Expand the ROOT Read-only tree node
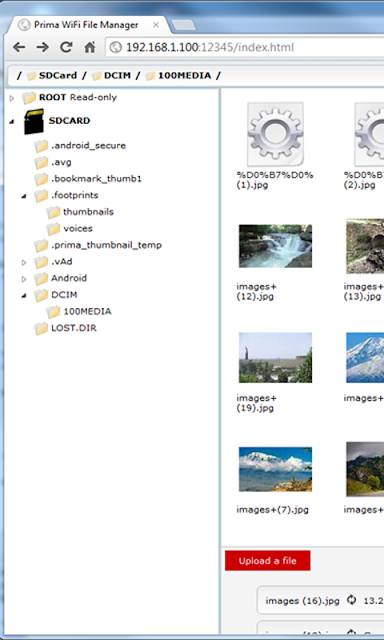The image size is (384, 640). point(12,98)
